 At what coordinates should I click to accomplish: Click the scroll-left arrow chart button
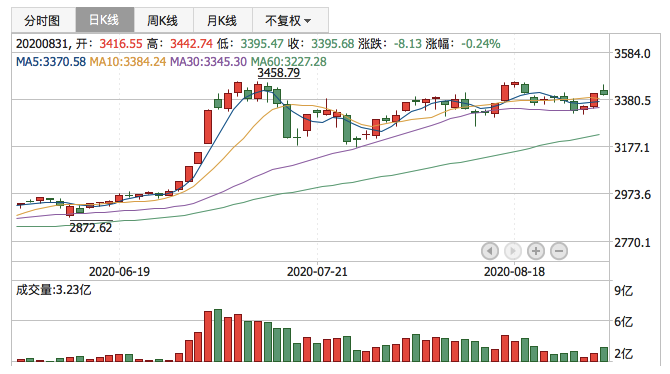pos(490,251)
